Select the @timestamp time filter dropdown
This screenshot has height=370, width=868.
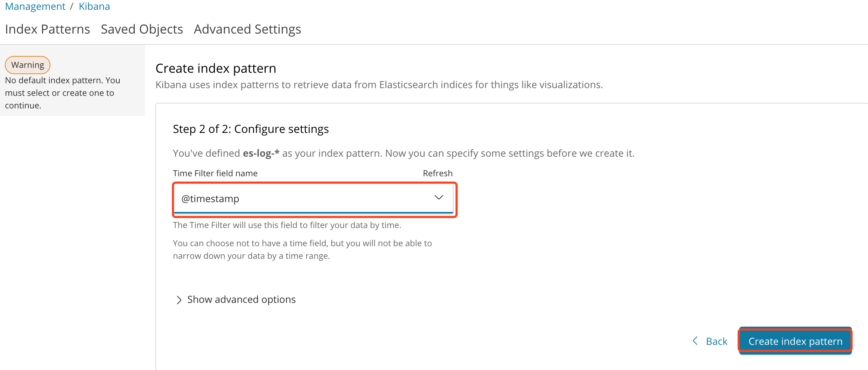click(313, 198)
